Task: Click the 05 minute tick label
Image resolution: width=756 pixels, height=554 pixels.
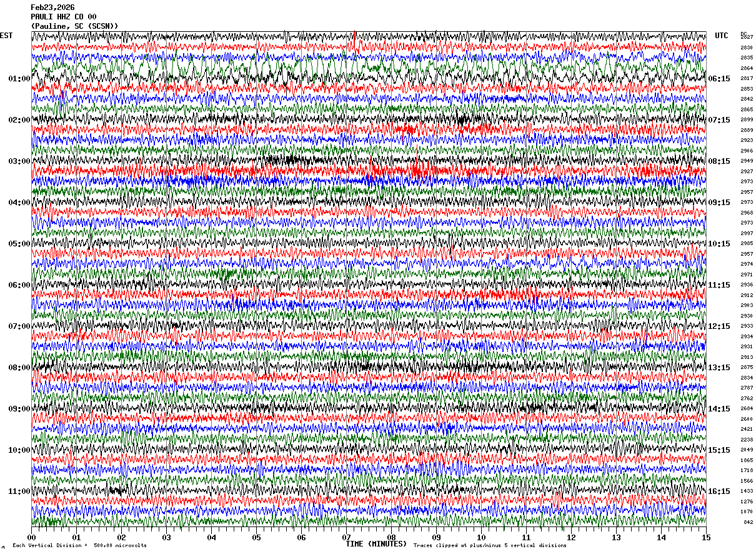Action: pos(257,537)
